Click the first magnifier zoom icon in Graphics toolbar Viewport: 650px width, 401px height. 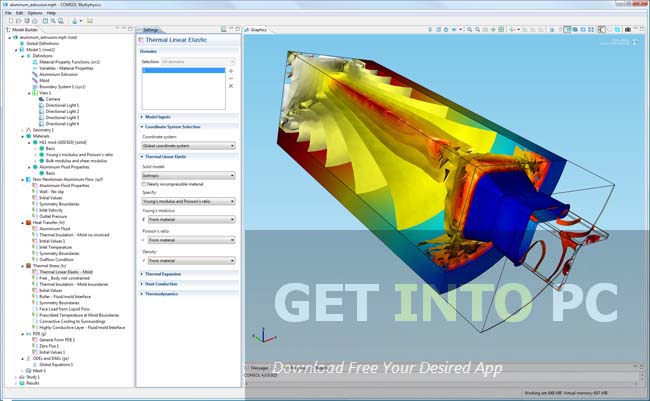tap(469, 29)
